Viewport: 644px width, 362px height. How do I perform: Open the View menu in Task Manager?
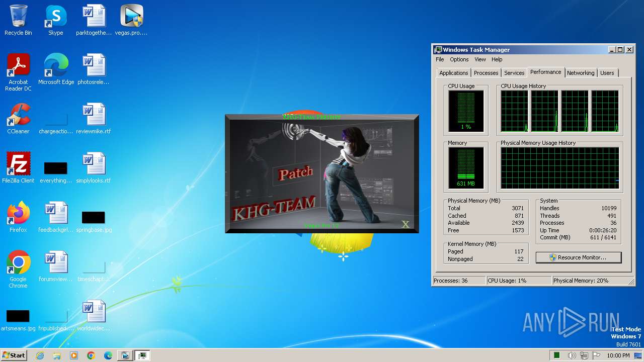click(x=480, y=59)
